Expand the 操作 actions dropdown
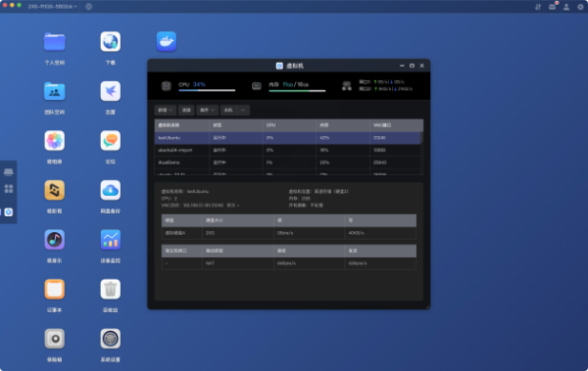Screen dimensions: 588x371 tap(207, 111)
